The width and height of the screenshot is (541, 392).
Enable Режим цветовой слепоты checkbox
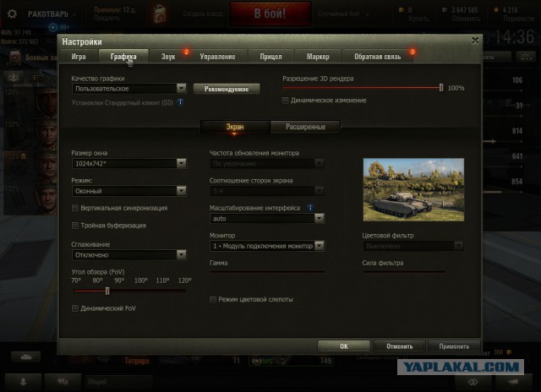(x=213, y=299)
